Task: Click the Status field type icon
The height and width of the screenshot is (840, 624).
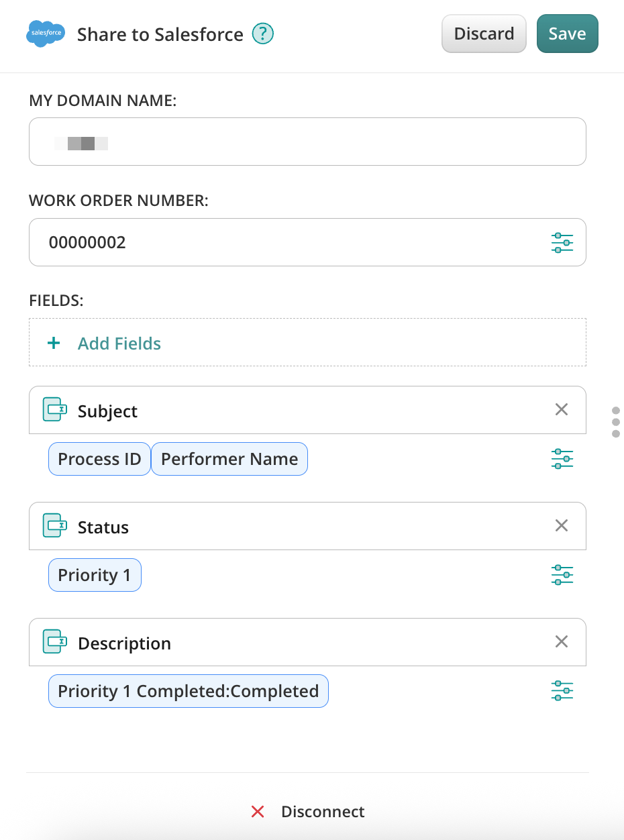Action: click(x=54, y=526)
